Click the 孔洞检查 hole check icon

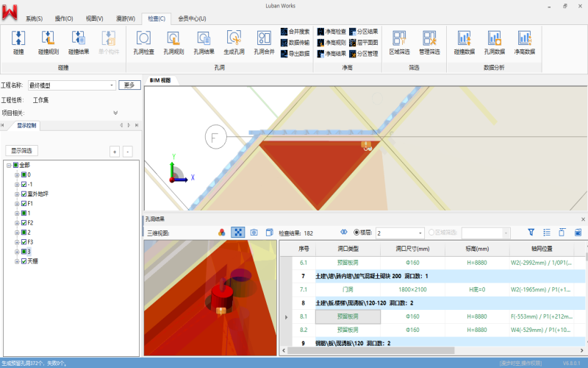tap(143, 43)
